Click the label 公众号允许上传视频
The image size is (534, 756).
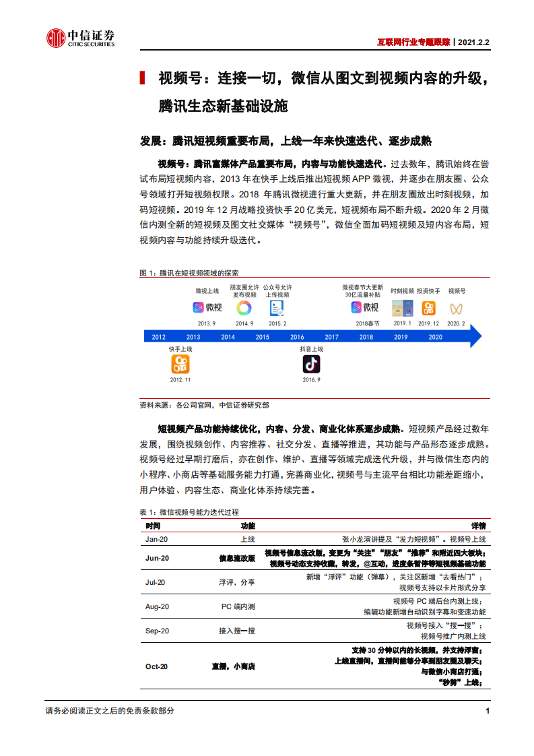click(x=277, y=290)
